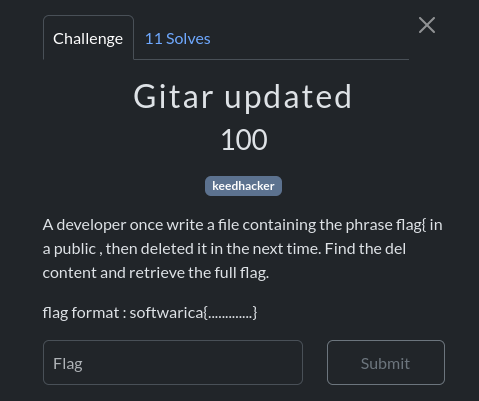Image resolution: width=479 pixels, height=401 pixels.
Task: Click the 'flag format :' label text
Action: [84, 313]
